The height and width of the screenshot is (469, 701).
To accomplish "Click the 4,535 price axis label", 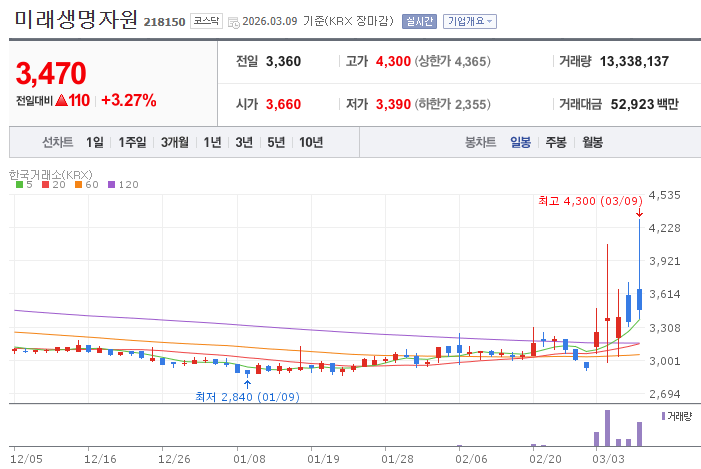I will (x=664, y=195).
